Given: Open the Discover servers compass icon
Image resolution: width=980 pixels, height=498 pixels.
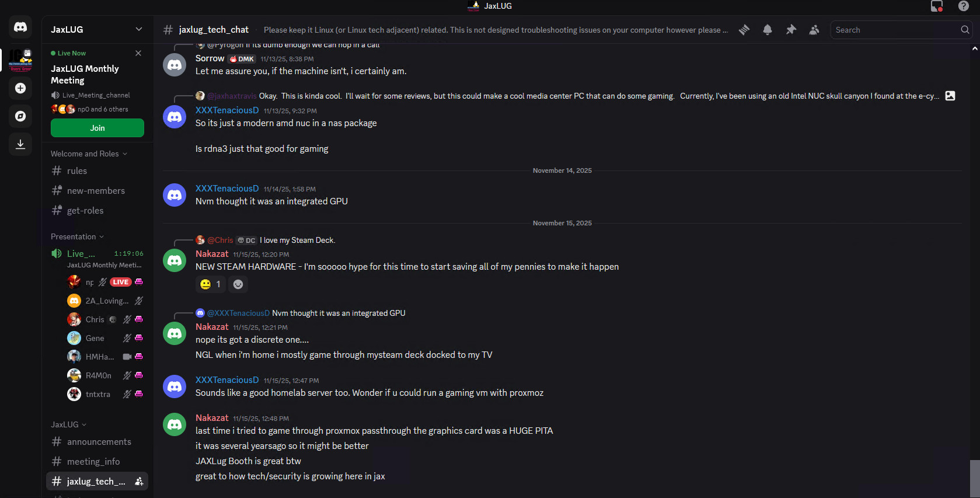Looking at the screenshot, I should pos(20,116).
